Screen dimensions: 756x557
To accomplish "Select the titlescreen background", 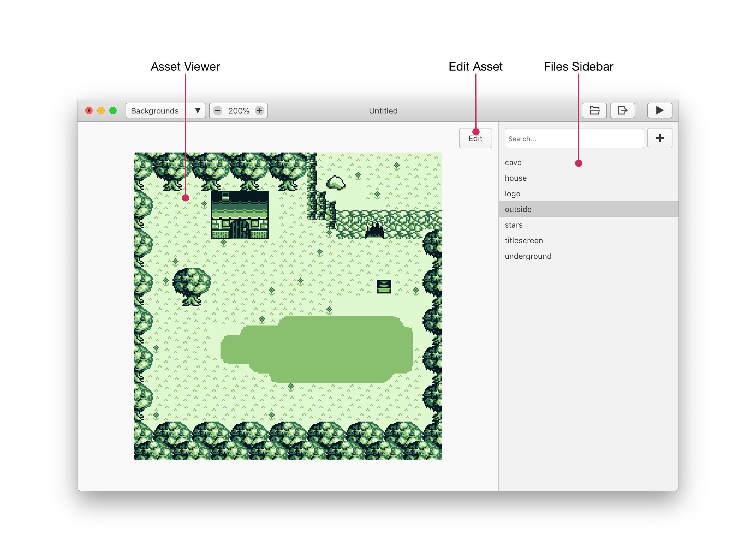I will coord(523,241).
